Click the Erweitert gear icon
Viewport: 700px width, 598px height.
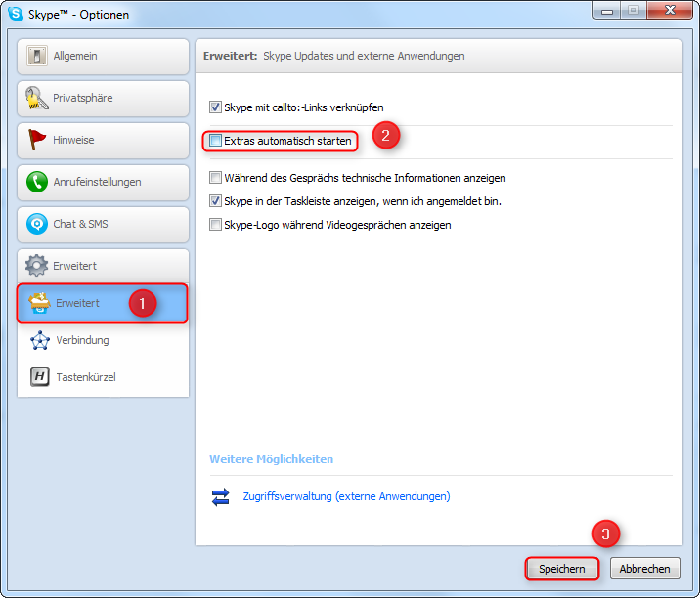pos(36,266)
